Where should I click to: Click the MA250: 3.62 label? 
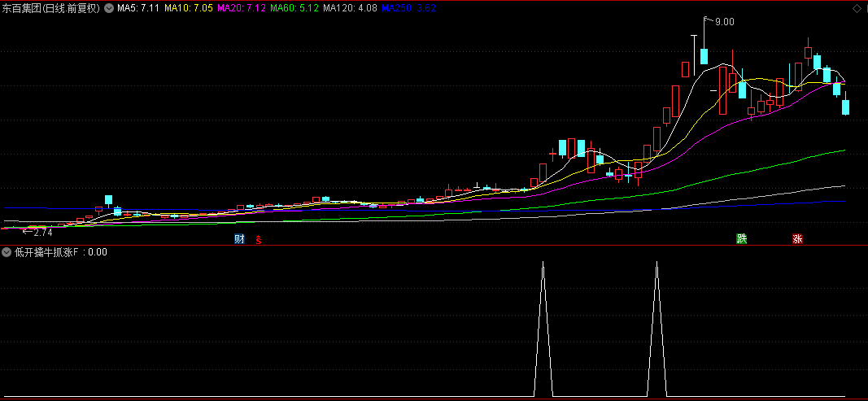(408, 8)
